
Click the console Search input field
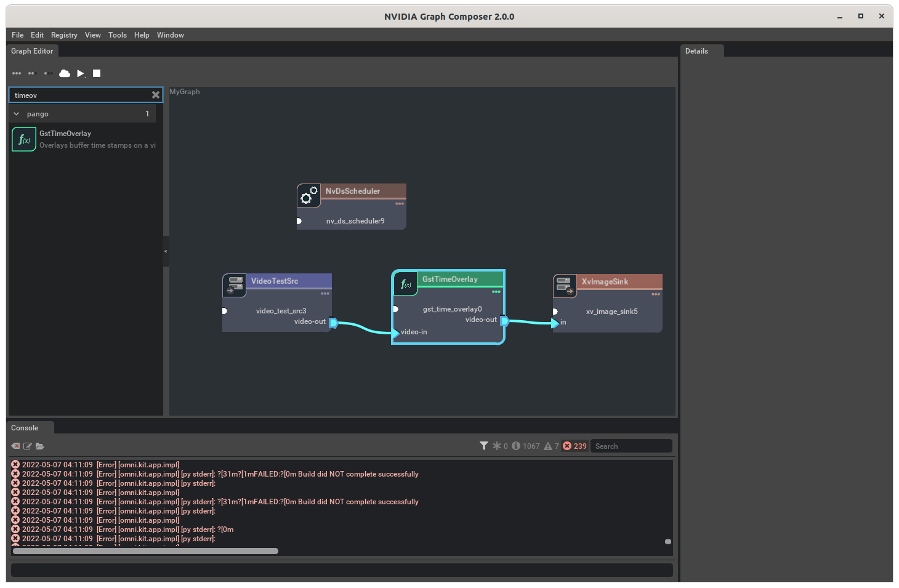point(631,446)
